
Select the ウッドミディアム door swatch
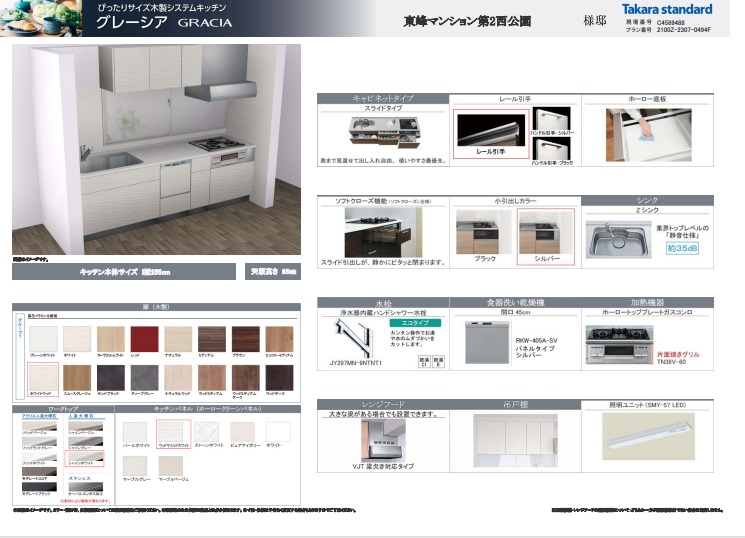[x=212, y=378]
